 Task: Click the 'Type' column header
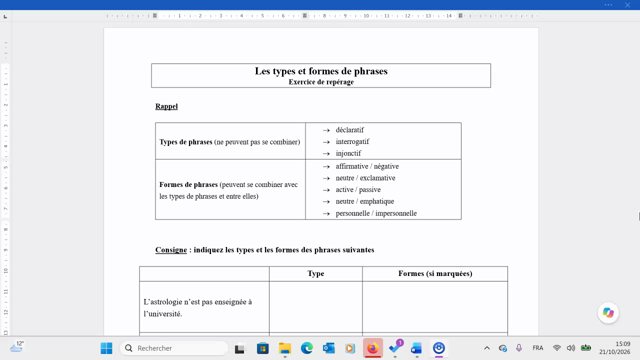(x=316, y=273)
